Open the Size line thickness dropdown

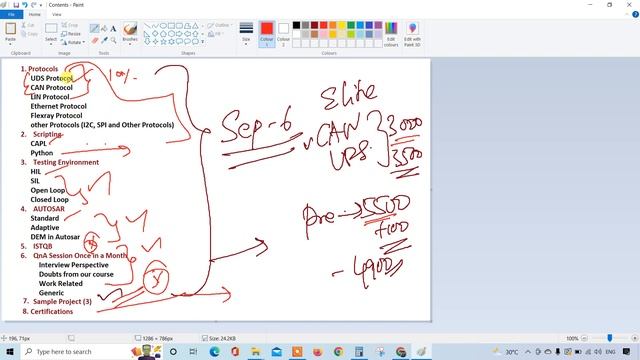(x=246, y=34)
